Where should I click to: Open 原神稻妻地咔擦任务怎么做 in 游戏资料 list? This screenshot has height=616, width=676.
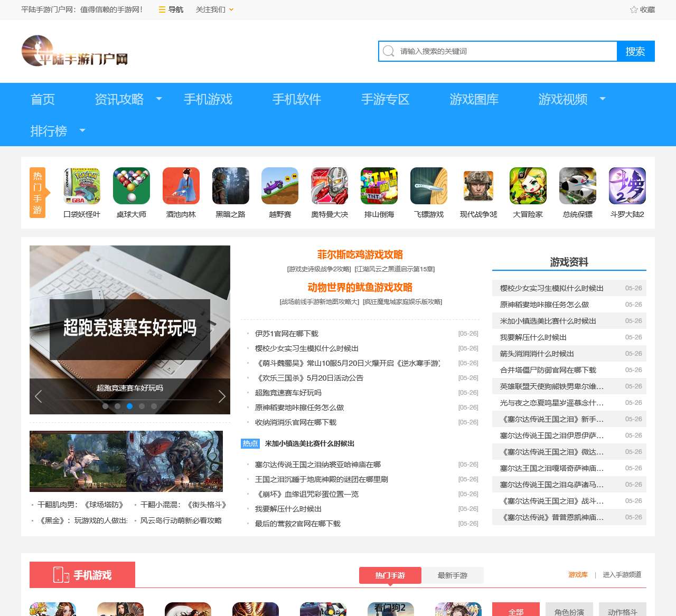point(544,305)
